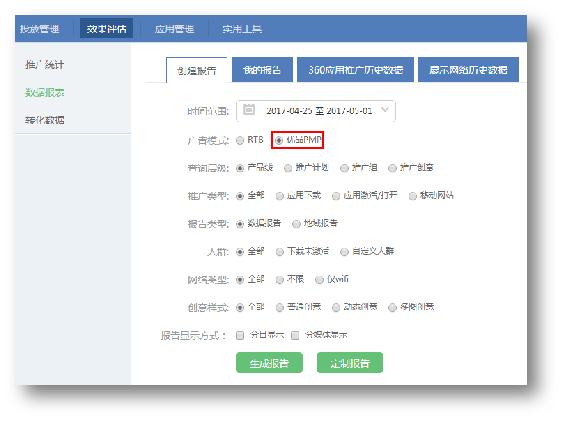Switch to the 创建报告 tab
Viewport: 564px width, 422px height.
[x=197, y=70]
